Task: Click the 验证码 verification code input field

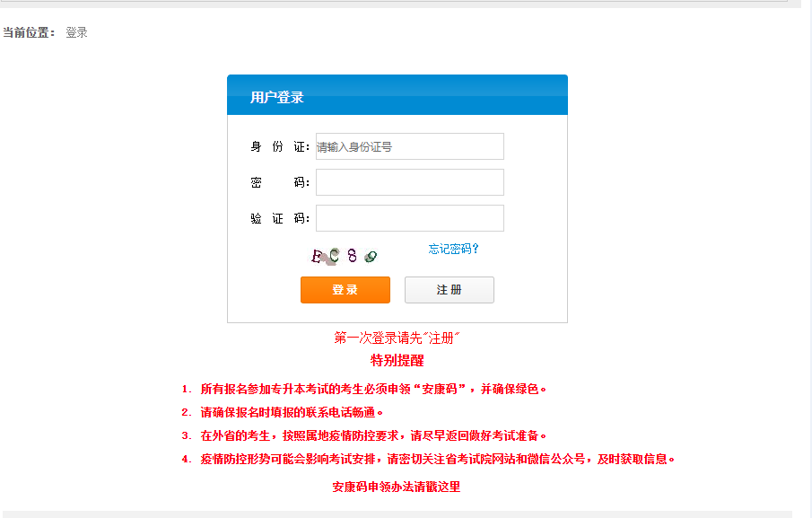Action: (x=409, y=218)
